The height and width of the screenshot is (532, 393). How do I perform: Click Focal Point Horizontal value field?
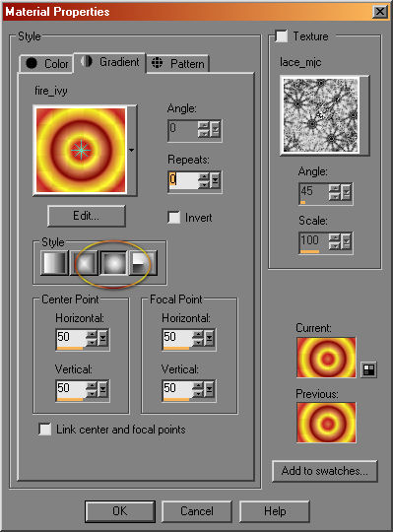click(177, 338)
